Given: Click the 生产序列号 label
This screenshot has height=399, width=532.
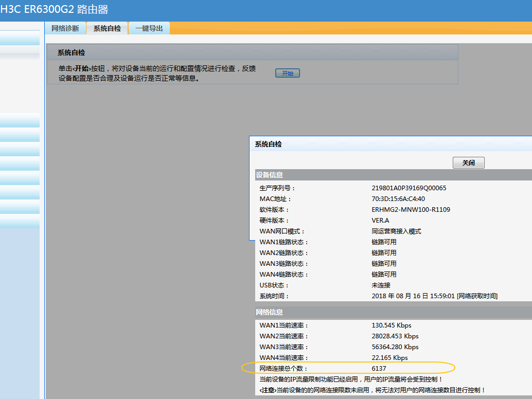Looking at the screenshot, I should click(x=277, y=188).
